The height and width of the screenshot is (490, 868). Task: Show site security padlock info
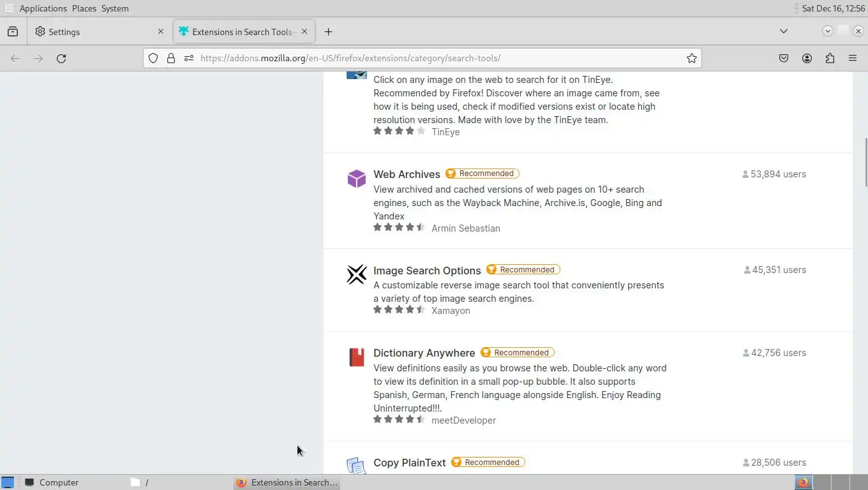pos(171,58)
